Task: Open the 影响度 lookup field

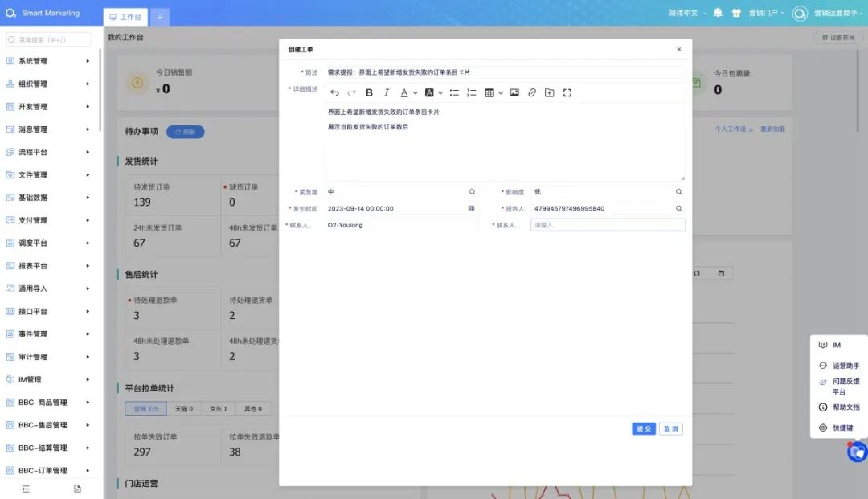Action: pyautogui.click(x=678, y=192)
